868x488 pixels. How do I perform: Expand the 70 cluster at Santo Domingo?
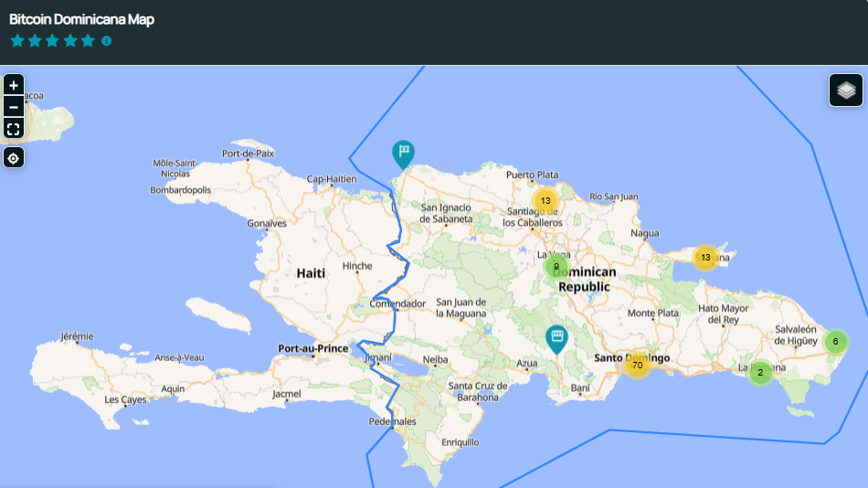pos(637,366)
